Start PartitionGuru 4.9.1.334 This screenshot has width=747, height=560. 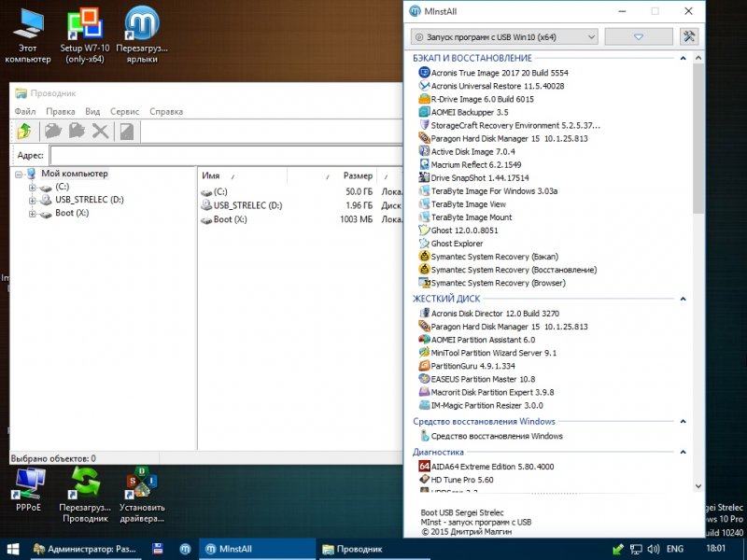(466, 366)
